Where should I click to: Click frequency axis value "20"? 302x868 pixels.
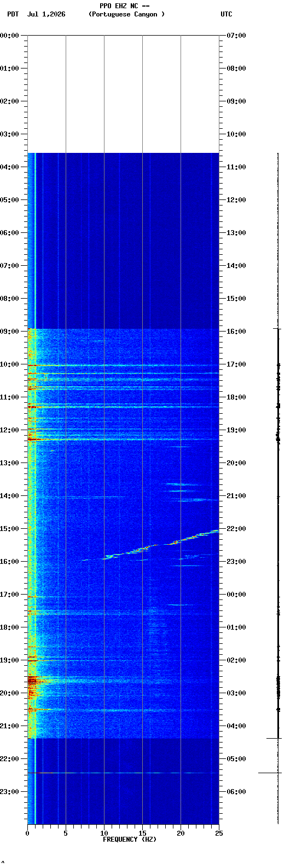[181, 833]
